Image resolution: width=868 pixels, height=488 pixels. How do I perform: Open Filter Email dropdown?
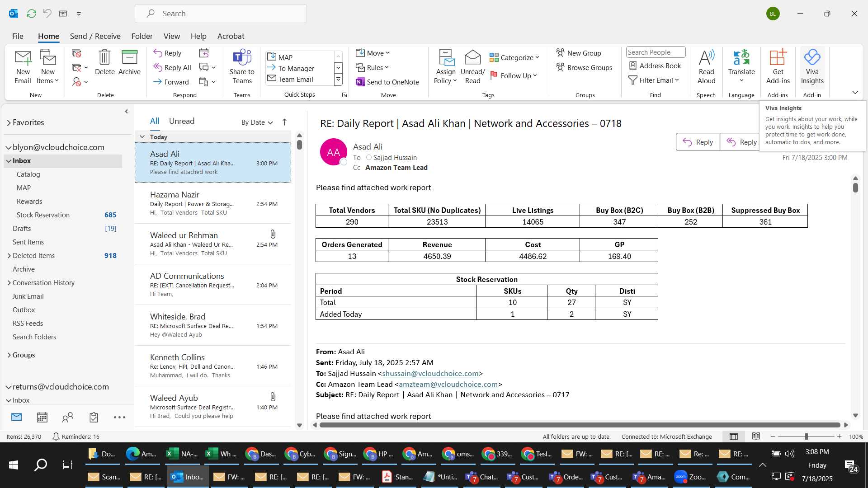coord(654,80)
